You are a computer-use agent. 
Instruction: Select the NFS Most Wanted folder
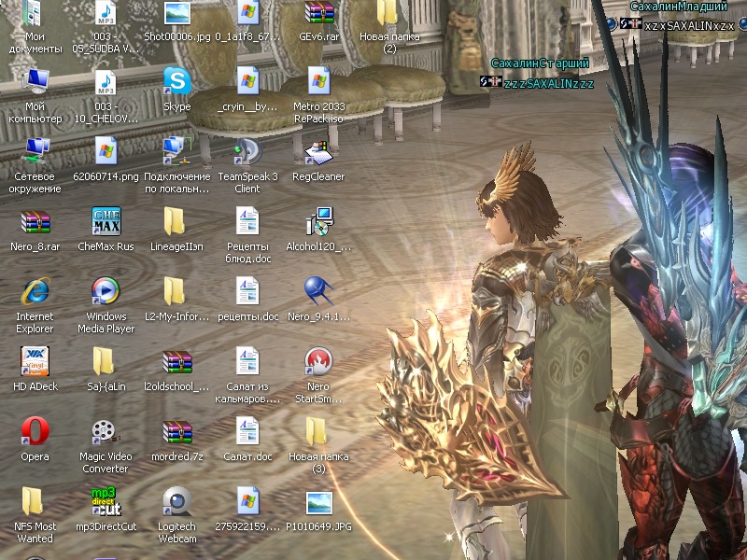tap(35, 501)
